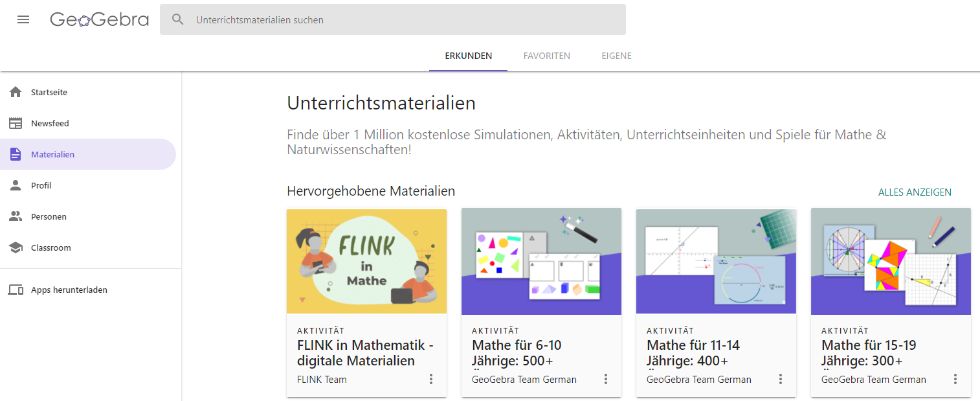
Task: Open options menu for Mathe für 15-19 Jährige
Action: (x=955, y=379)
